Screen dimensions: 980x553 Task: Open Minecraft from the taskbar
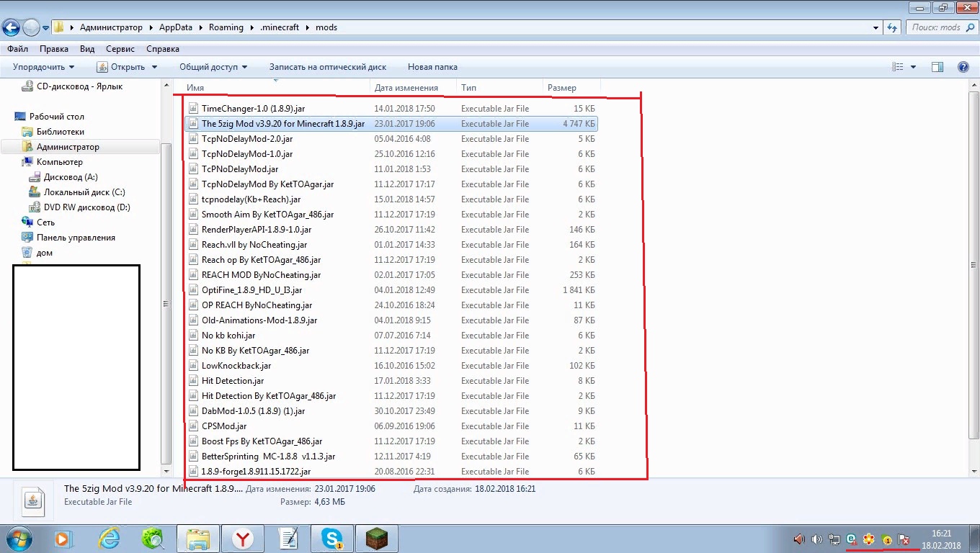pyautogui.click(x=378, y=538)
